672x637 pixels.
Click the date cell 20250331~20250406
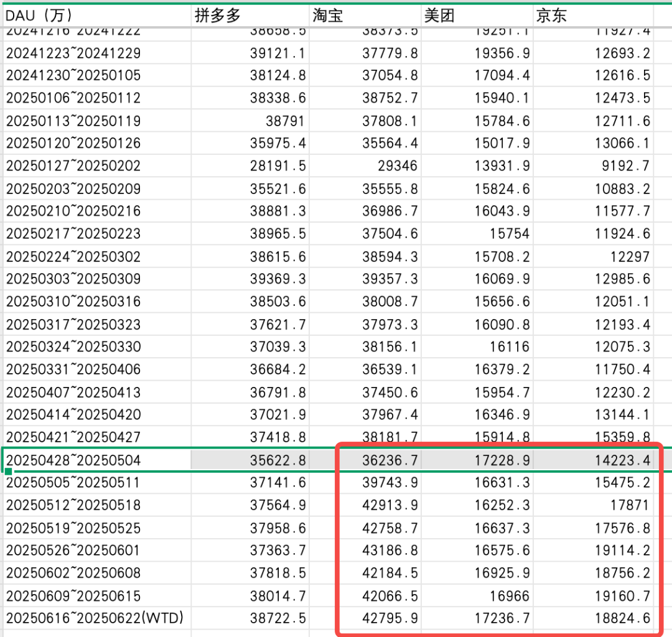(97, 370)
